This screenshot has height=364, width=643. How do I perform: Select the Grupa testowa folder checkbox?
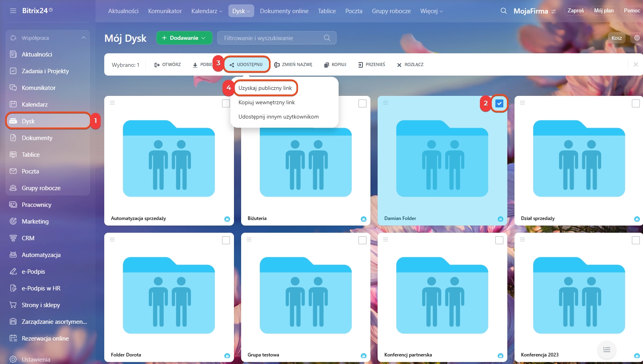pyautogui.click(x=362, y=240)
